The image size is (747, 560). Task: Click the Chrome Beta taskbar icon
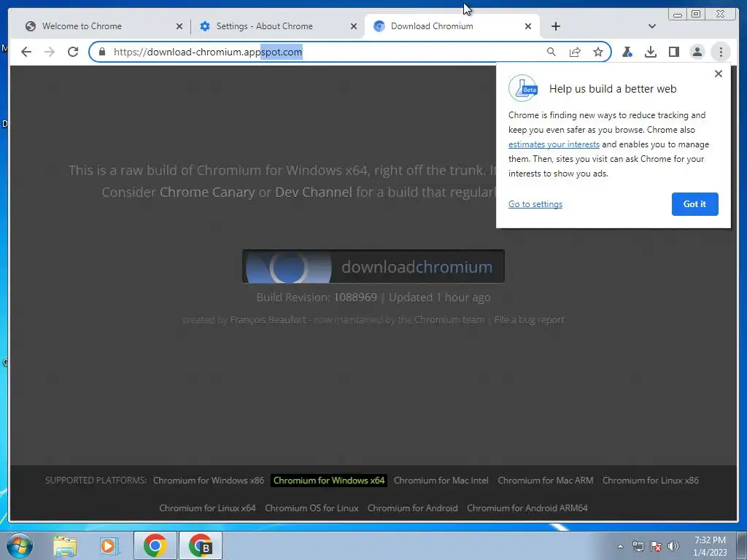pos(200,545)
